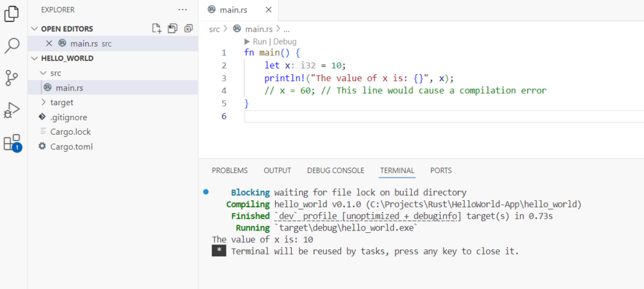
Task: Switch to the Terminal panel tab
Action: click(x=397, y=171)
